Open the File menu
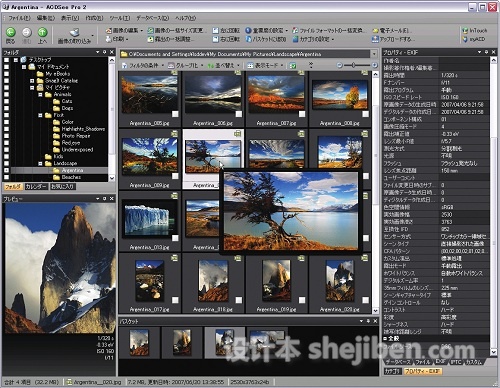 tap(19, 18)
